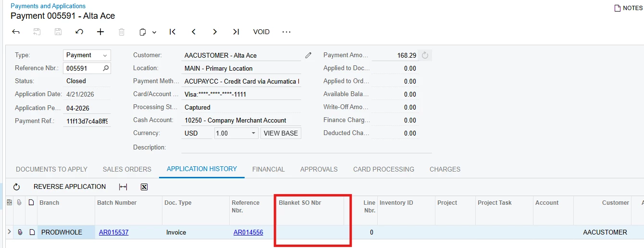This screenshot has width=644, height=248.
Task: Edit customer with the pencil icon
Action: pos(309,55)
